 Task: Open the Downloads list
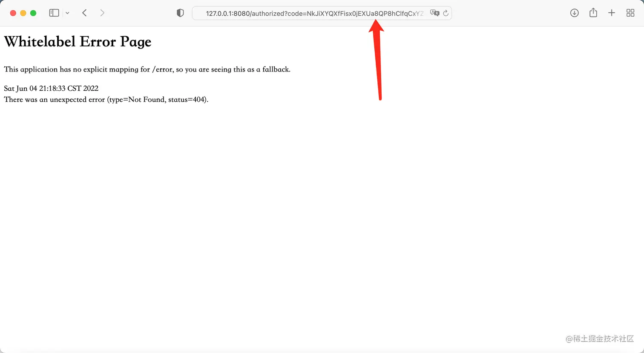pyautogui.click(x=574, y=13)
